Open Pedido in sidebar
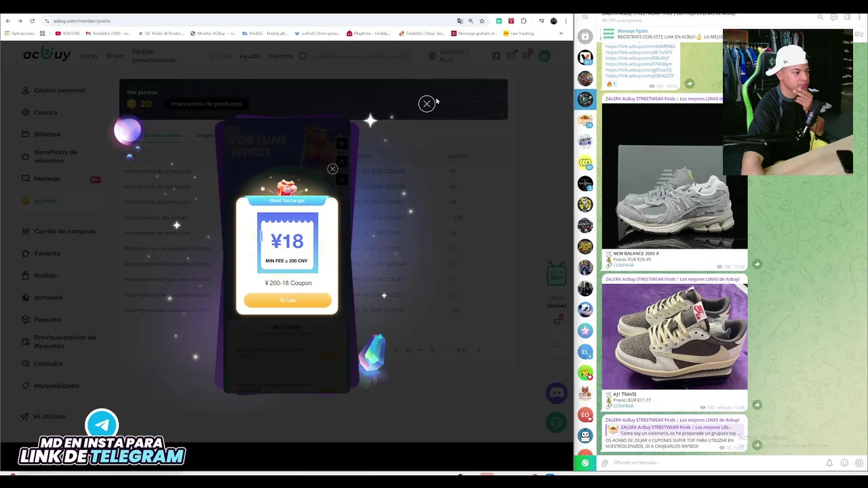The height and width of the screenshot is (488, 868). pyautogui.click(x=39, y=275)
